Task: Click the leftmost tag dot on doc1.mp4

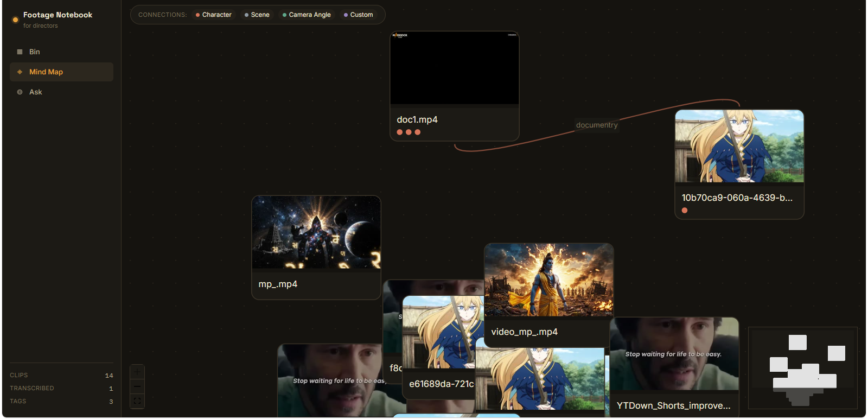Action: click(x=400, y=132)
